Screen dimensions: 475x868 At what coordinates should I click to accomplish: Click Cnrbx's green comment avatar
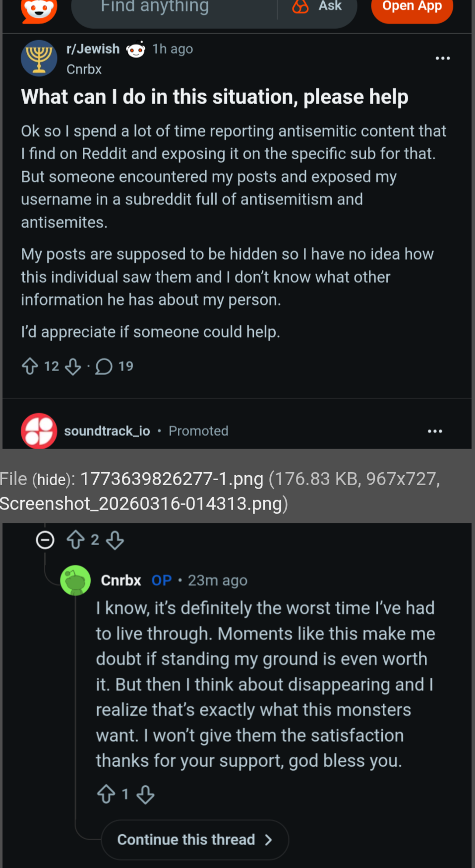[x=75, y=580]
